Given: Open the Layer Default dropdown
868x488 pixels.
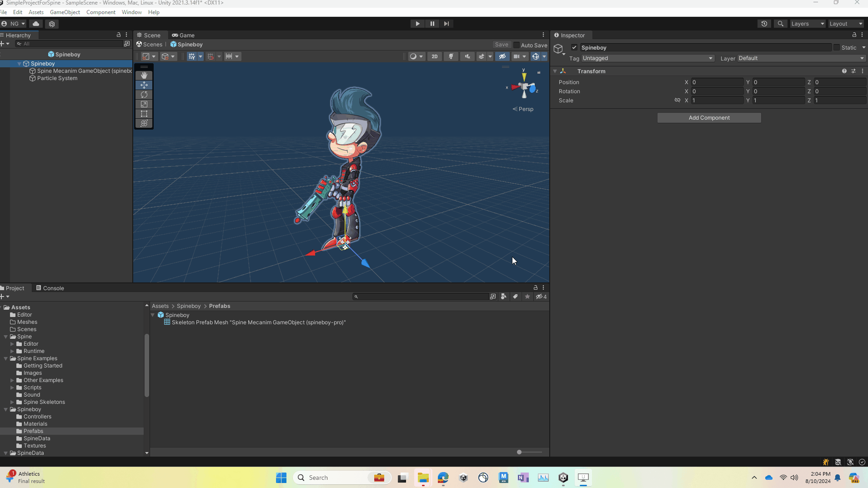Looking at the screenshot, I should pos(801,58).
